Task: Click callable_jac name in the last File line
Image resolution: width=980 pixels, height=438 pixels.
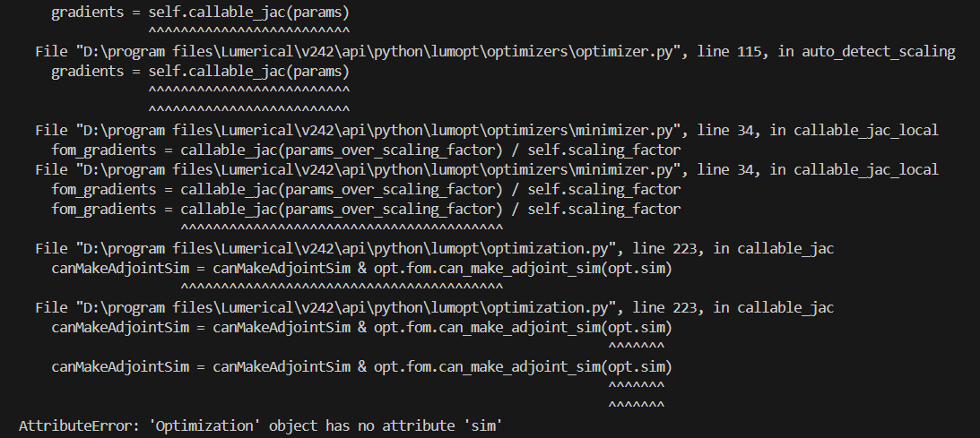Action: tap(785, 307)
